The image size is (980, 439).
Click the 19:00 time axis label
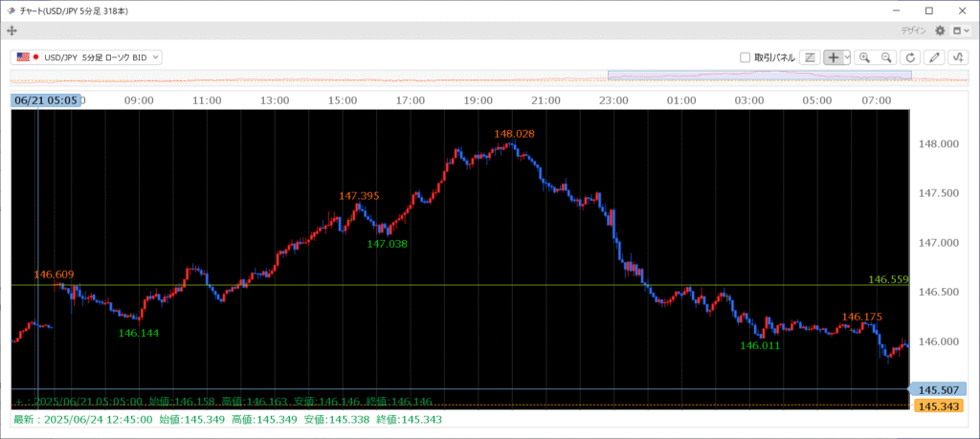click(x=479, y=99)
